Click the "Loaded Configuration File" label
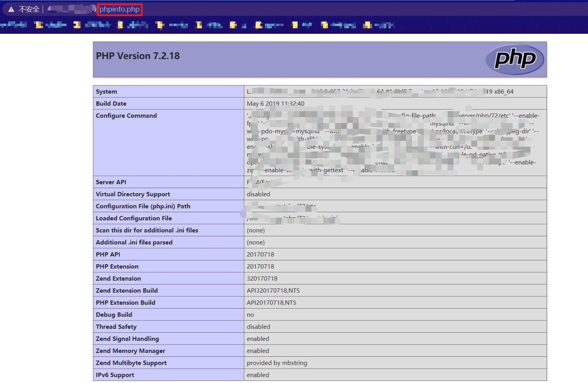 pyautogui.click(x=134, y=219)
